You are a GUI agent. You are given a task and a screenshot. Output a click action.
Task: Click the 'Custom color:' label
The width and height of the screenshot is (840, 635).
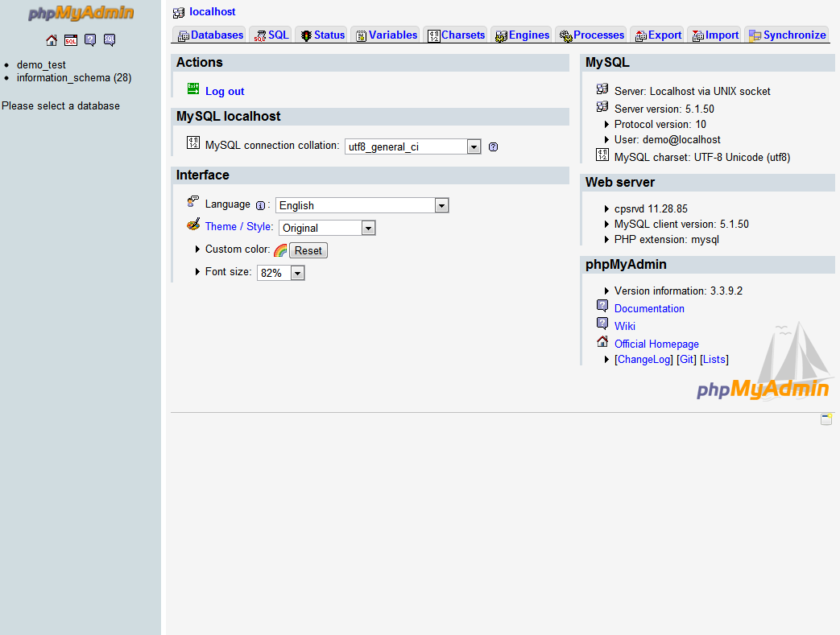[x=238, y=249]
